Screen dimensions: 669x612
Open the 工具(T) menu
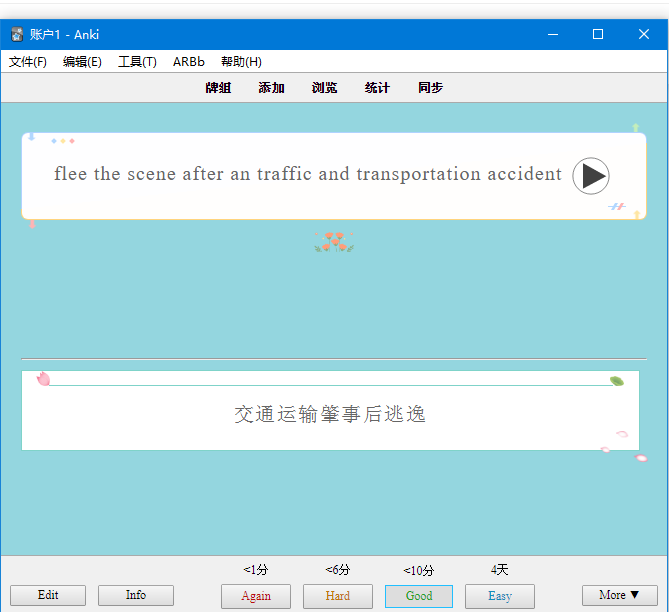coord(137,62)
